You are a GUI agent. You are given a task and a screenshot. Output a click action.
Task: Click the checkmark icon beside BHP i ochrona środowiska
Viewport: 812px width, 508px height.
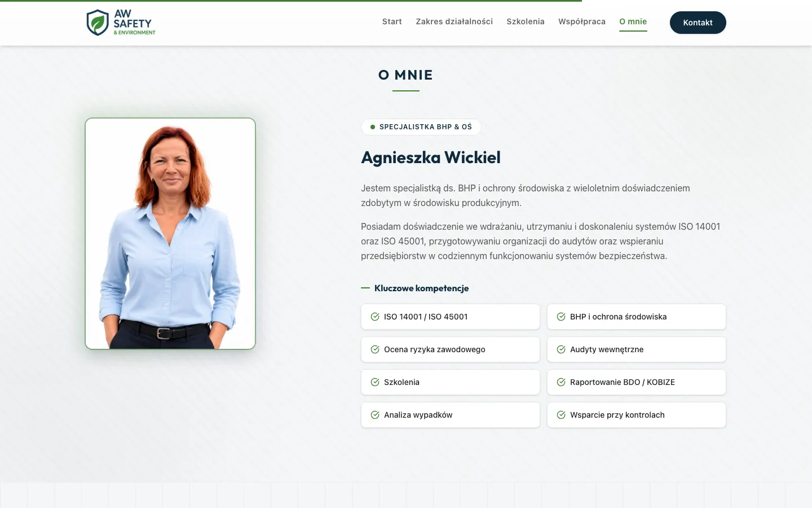tap(561, 317)
